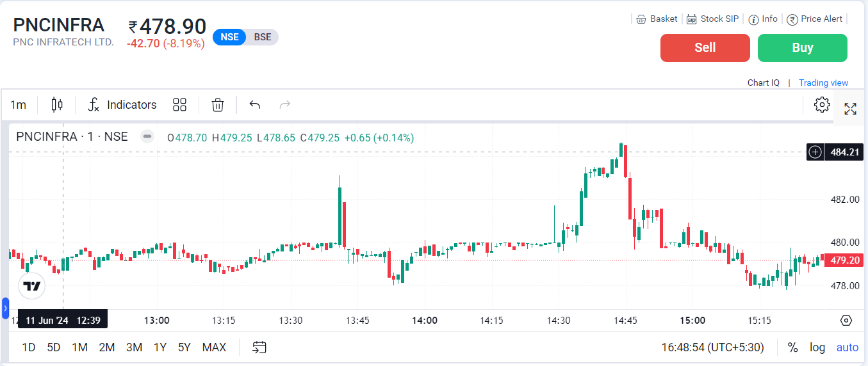
Task: Click the plus icon next to 484.21
Action: [815, 152]
